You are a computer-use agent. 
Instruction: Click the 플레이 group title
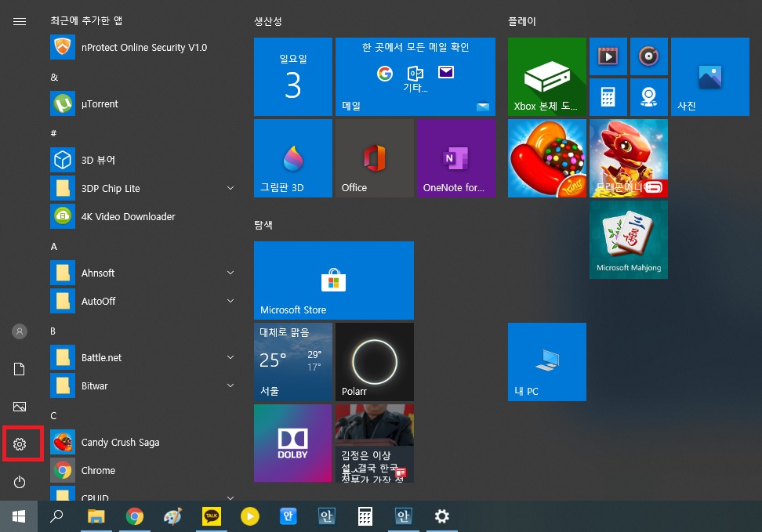522,21
